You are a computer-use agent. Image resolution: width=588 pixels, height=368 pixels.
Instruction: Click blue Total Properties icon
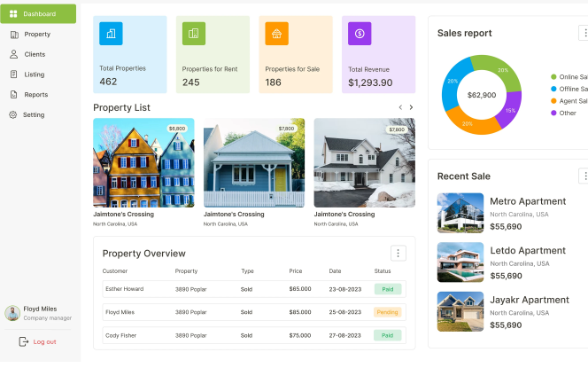pos(111,34)
